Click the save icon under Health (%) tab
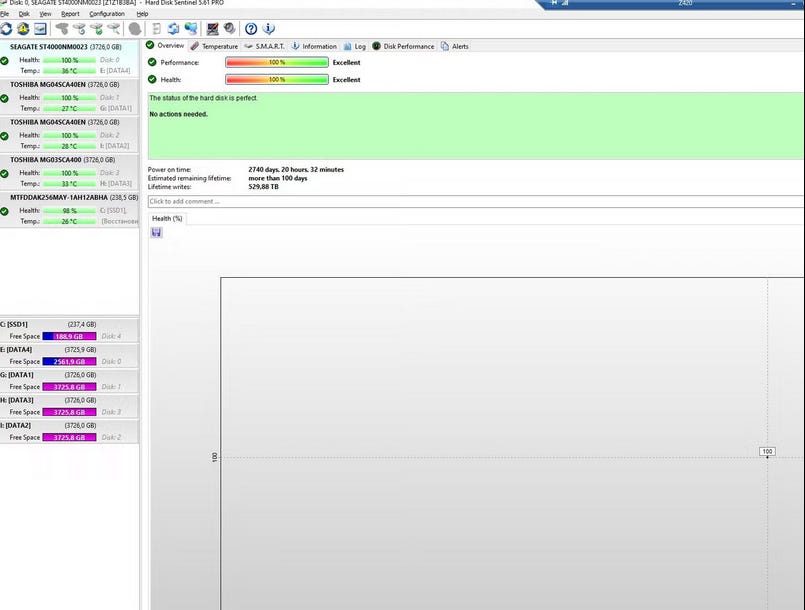Screen dimensions: 805x610 [x=157, y=233]
